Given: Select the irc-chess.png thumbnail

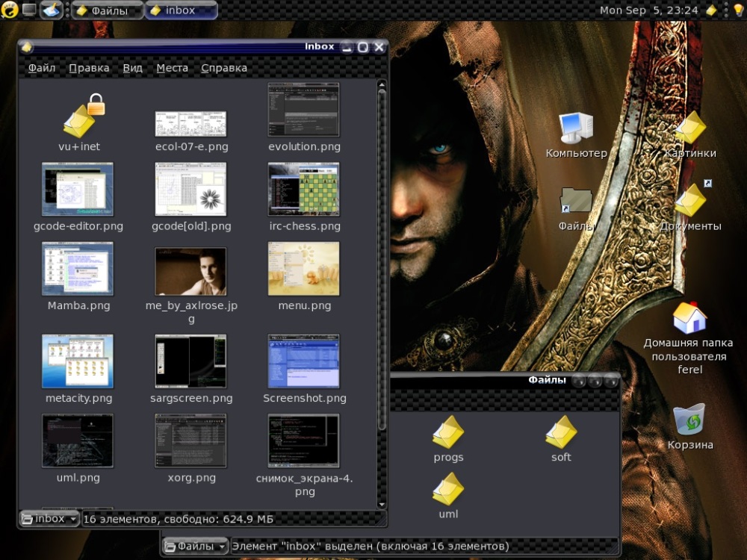Looking at the screenshot, I should pyautogui.click(x=303, y=190).
